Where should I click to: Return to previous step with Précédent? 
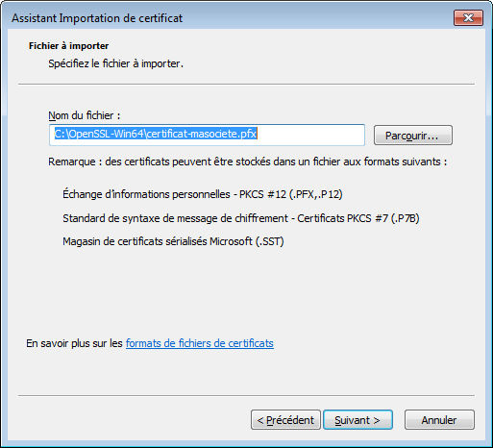coord(285,420)
